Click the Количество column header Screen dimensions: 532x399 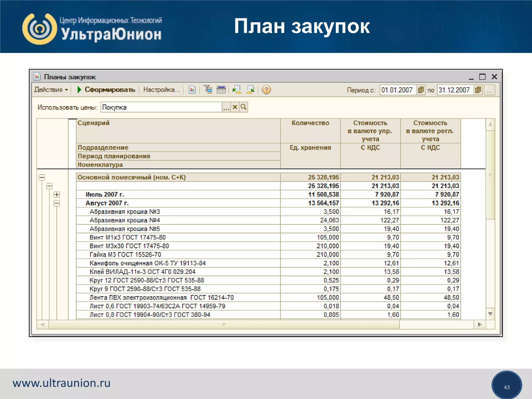point(310,131)
